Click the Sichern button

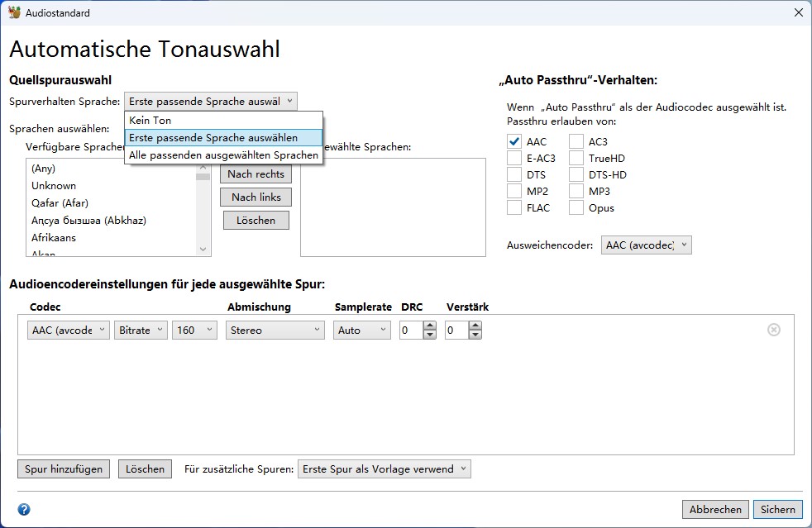[778, 509]
